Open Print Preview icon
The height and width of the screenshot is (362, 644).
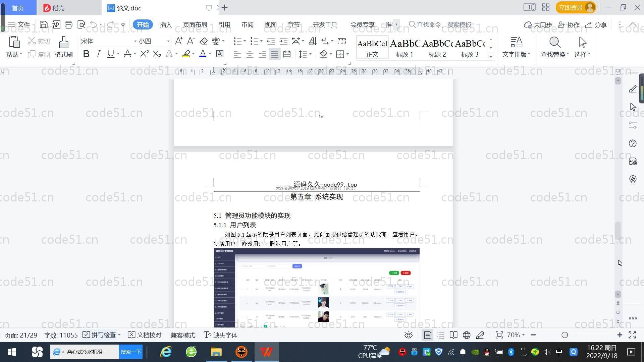click(81, 24)
